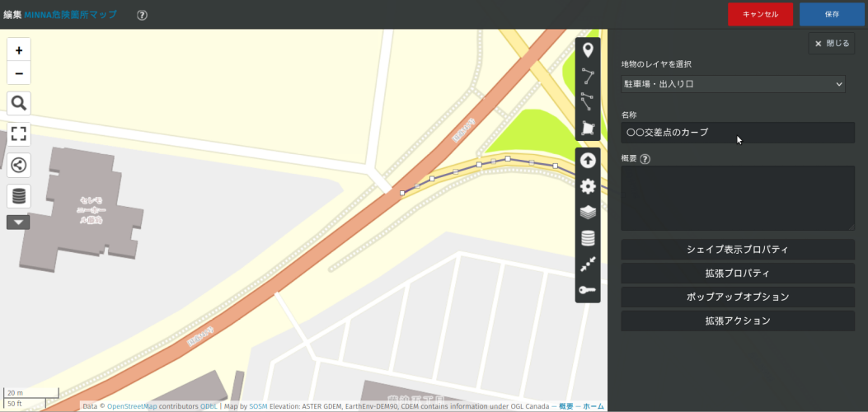868x412 pixels.
Task: Expand ポップアップオプション section
Action: coord(737,297)
